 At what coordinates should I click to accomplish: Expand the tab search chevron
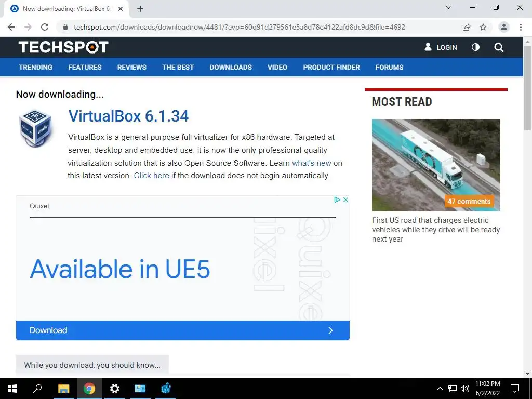click(448, 7)
